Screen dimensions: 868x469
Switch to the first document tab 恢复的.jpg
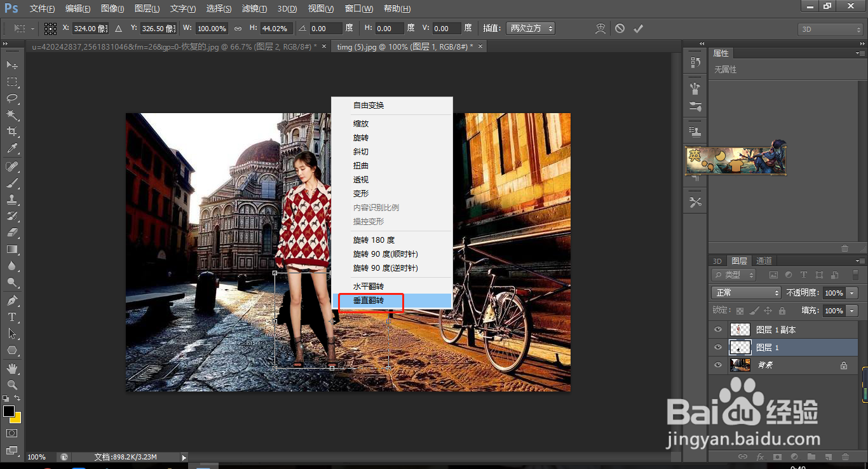[x=174, y=46]
